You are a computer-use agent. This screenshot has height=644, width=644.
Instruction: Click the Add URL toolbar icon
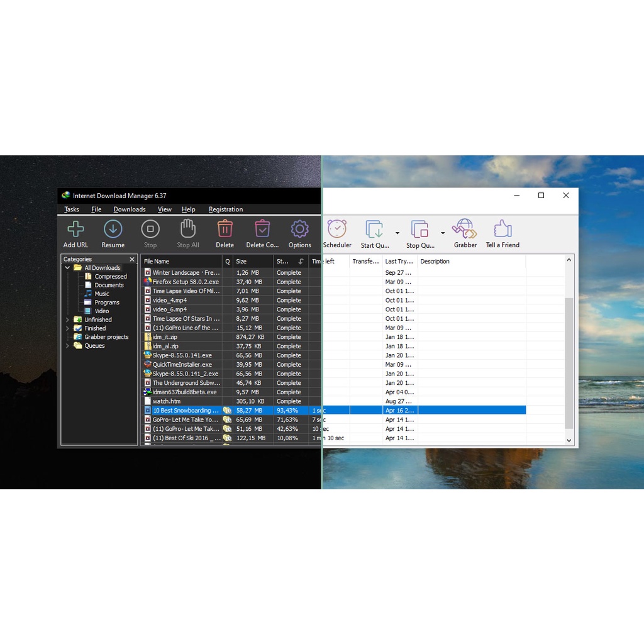(75, 229)
